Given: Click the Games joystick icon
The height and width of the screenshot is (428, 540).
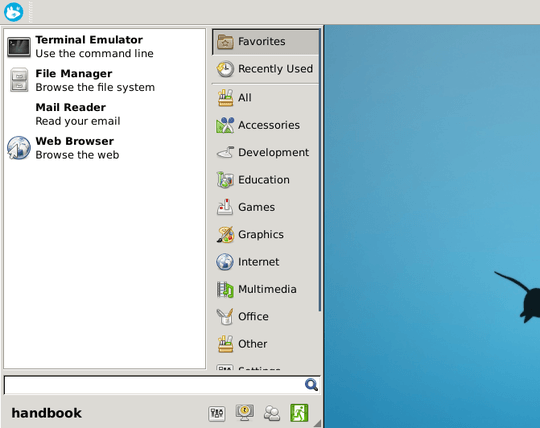Looking at the screenshot, I should 225,207.
